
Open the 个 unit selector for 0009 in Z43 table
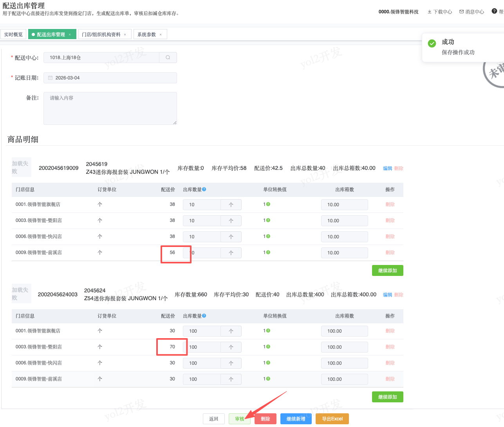click(x=231, y=253)
